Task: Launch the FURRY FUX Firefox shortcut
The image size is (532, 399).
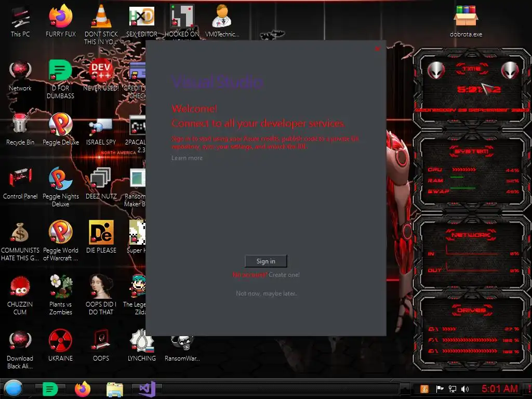Action: [x=61, y=21]
